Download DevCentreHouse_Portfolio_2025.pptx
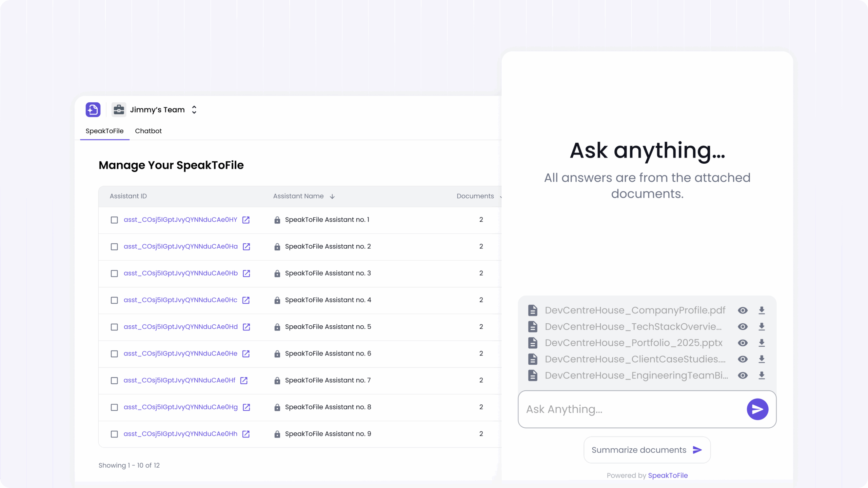Viewport: 868px width, 488px height. click(x=762, y=343)
